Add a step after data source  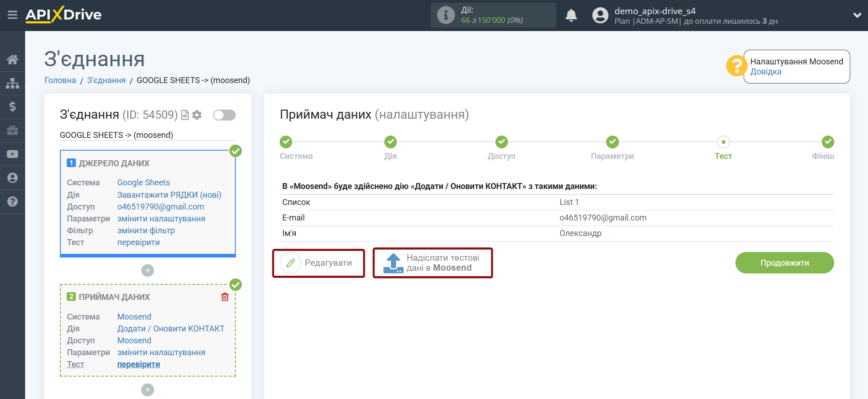(148, 271)
